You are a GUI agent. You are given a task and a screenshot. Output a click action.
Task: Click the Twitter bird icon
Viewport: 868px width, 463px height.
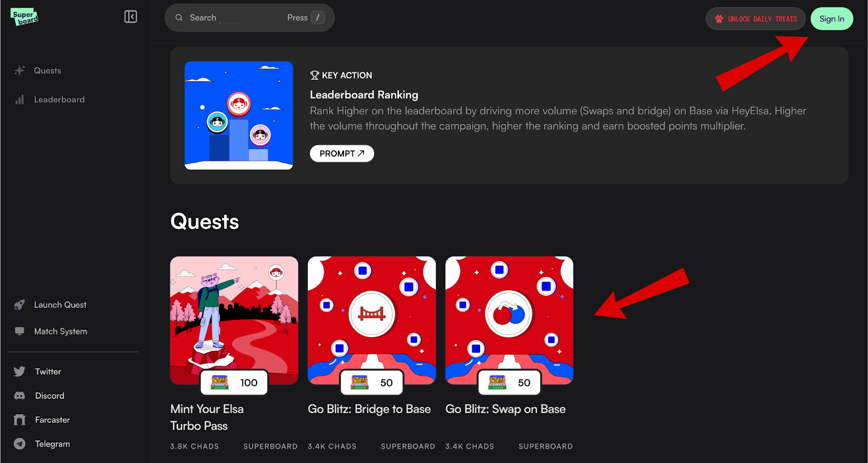click(20, 371)
